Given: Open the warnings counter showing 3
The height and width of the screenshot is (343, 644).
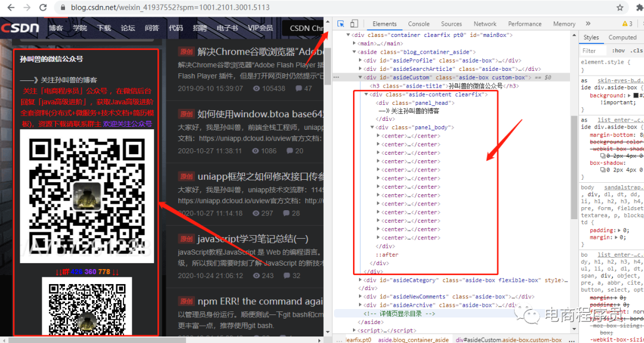Looking at the screenshot, I should pyautogui.click(x=627, y=24).
